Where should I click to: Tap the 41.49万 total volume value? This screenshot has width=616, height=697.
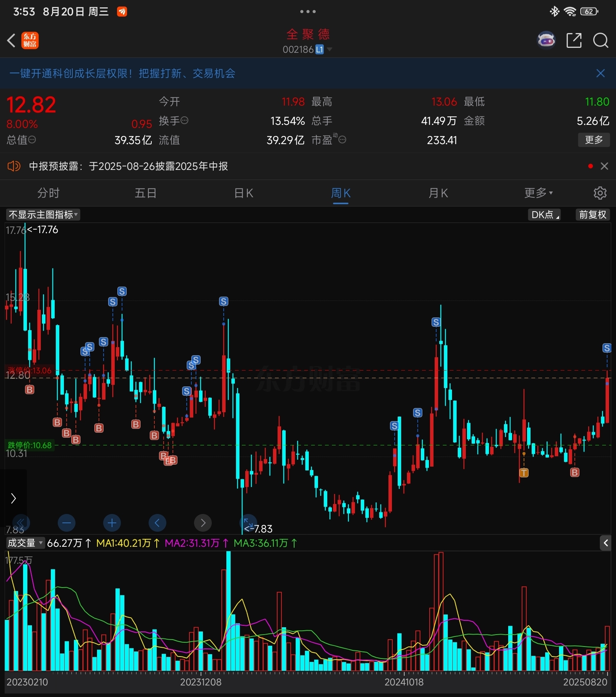(439, 121)
